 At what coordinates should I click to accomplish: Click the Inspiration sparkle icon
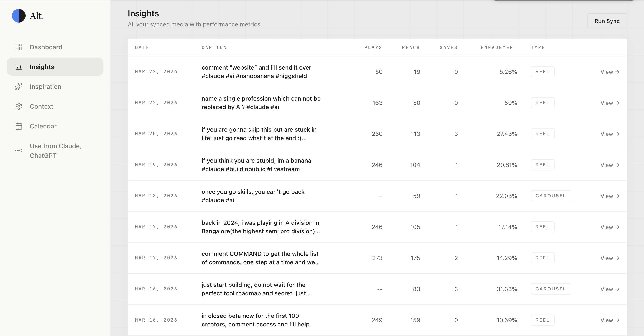[19, 87]
